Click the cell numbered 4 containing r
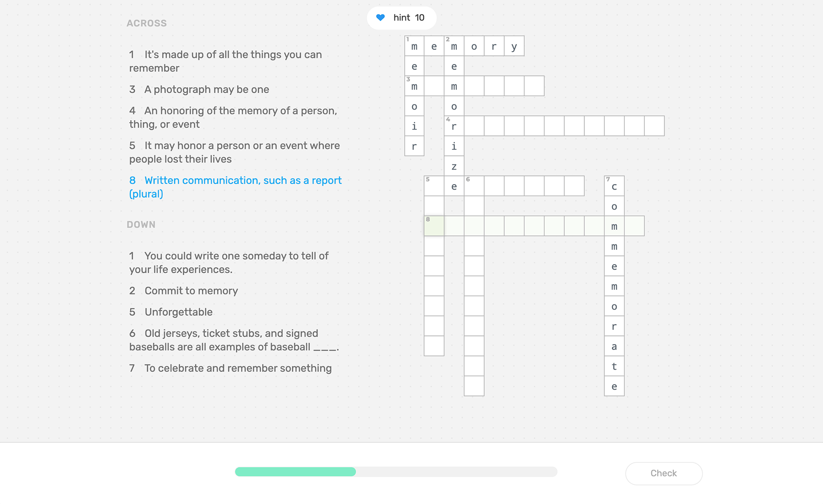The width and height of the screenshot is (823, 504). (454, 126)
